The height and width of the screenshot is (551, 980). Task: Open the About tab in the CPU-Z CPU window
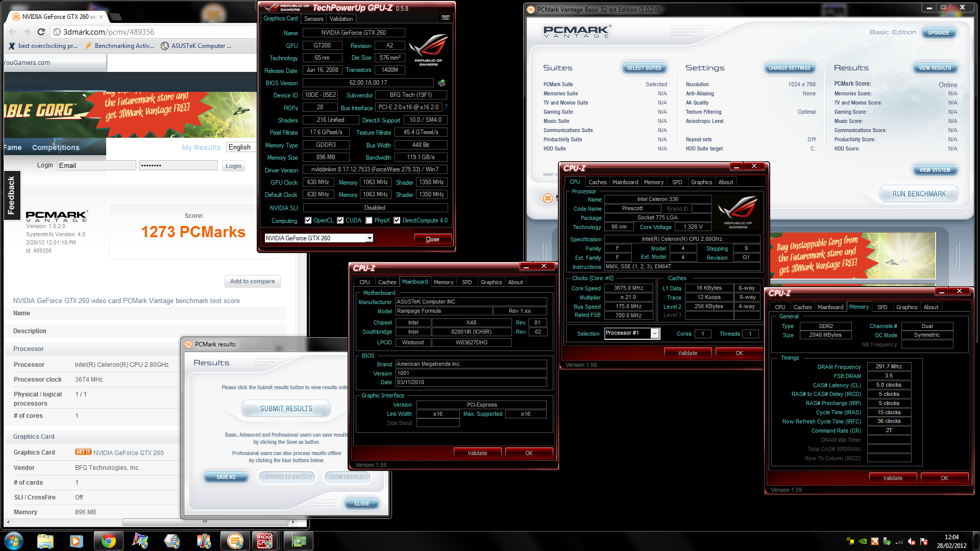(725, 182)
